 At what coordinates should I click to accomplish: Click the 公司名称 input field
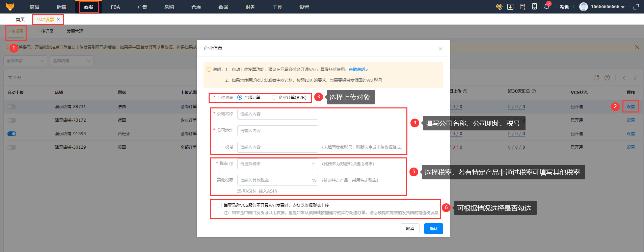[278, 114]
